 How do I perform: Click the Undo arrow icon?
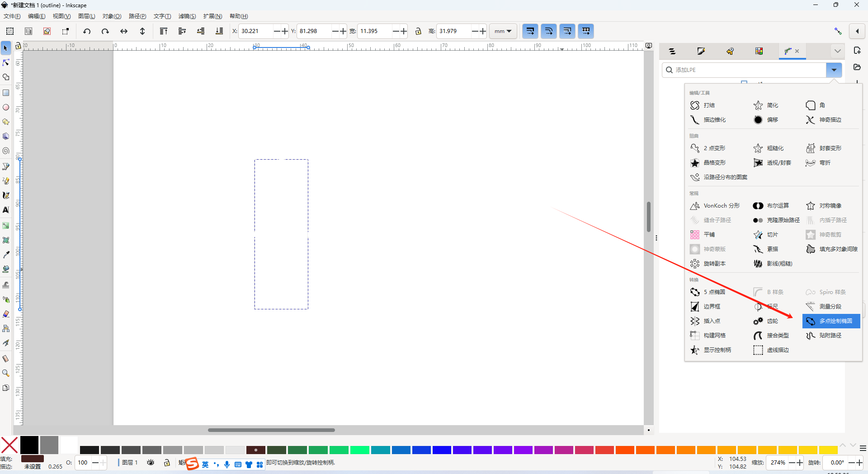tap(87, 31)
